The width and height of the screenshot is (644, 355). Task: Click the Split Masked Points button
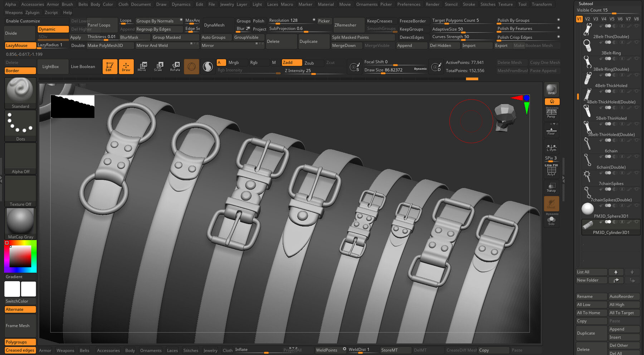coord(363,37)
